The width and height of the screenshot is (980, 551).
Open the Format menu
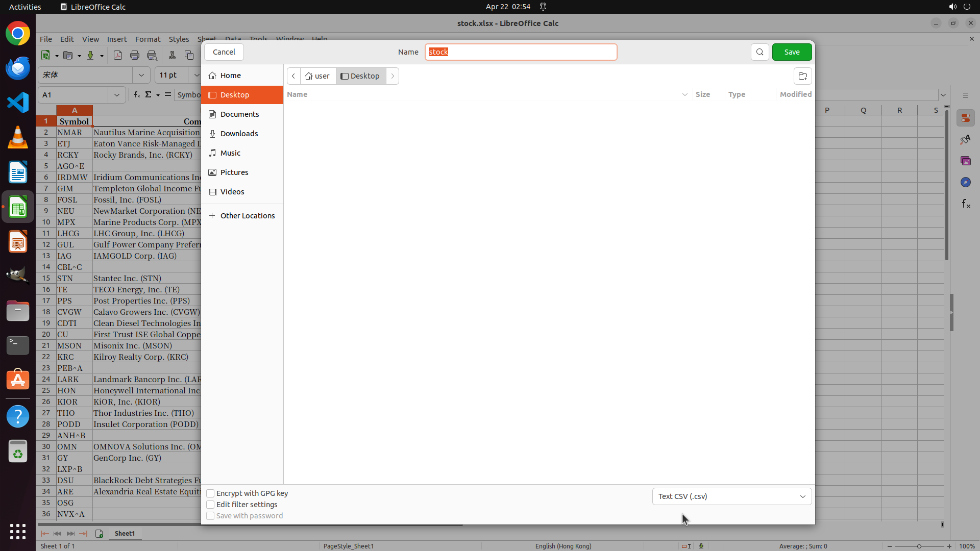click(148, 39)
